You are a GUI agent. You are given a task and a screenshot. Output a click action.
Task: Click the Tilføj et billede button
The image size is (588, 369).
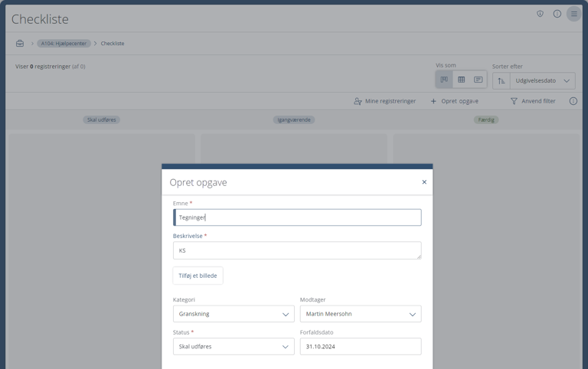(198, 276)
